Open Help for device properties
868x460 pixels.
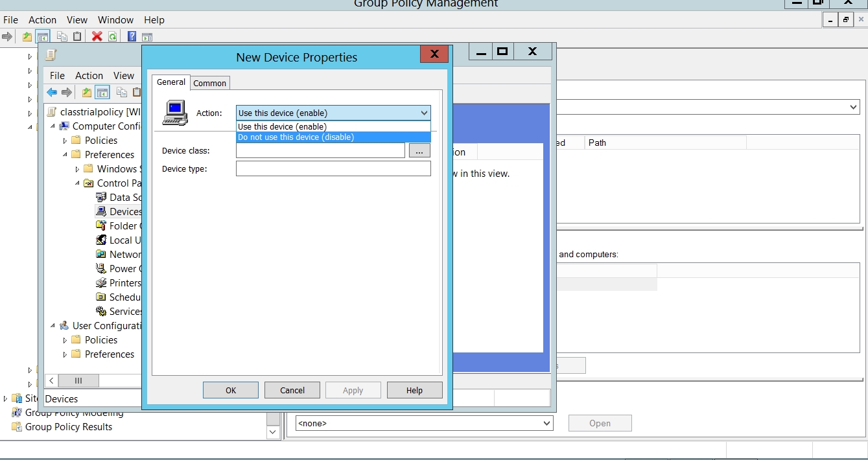tap(414, 390)
